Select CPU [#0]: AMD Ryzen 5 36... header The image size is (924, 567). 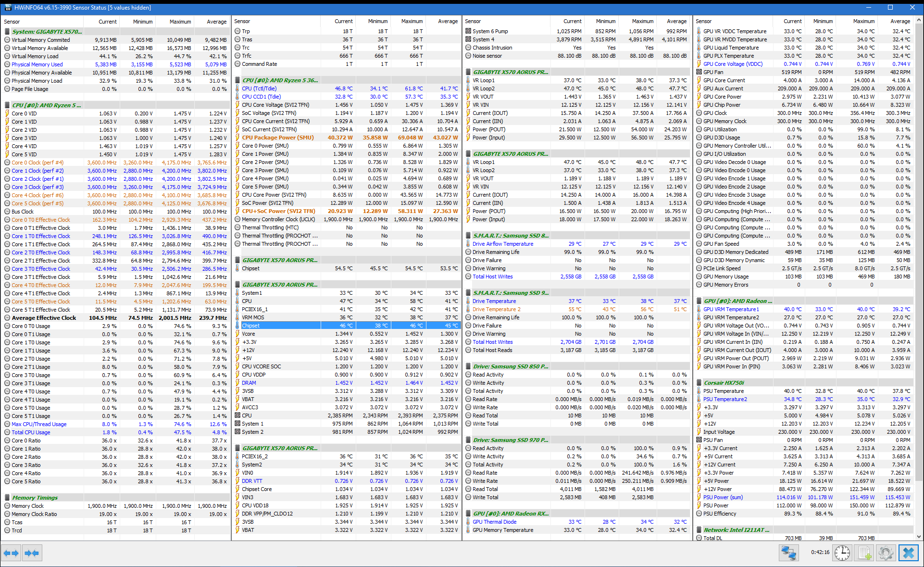(347, 80)
